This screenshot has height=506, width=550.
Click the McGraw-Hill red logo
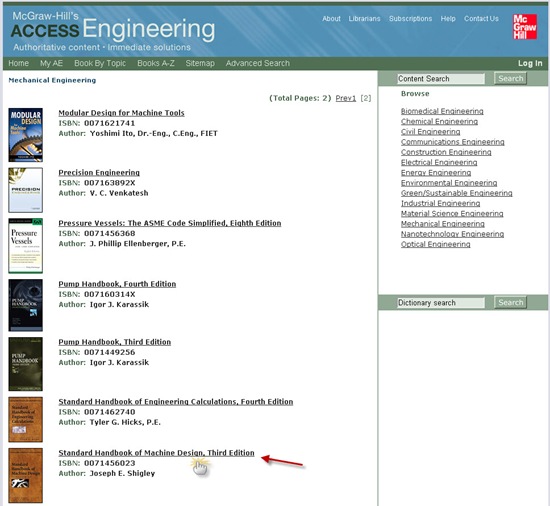pos(524,27)
